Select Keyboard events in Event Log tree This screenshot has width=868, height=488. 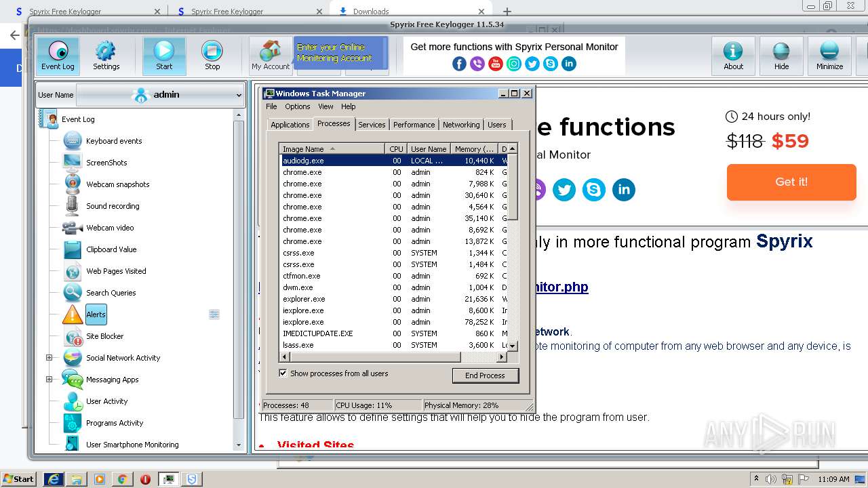pos(114,141)
